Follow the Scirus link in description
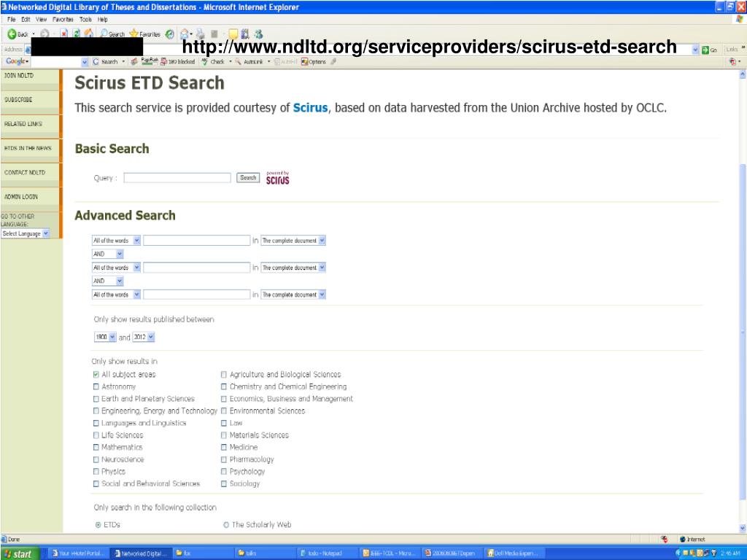This screenshot has height=560, width=747. (310, 108)
